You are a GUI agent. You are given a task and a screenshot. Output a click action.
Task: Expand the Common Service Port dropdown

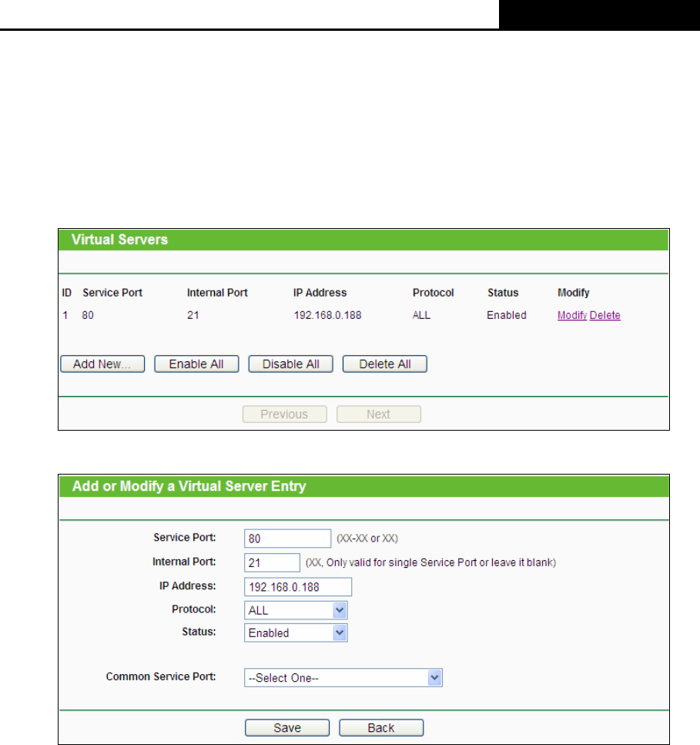pyautogui.click(x=343, y=677)
